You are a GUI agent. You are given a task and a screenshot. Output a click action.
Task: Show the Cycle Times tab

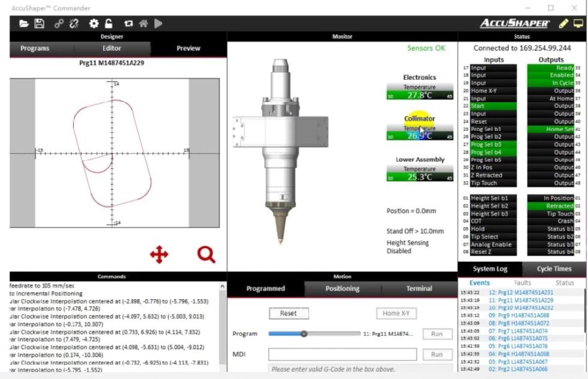(554, 269)
